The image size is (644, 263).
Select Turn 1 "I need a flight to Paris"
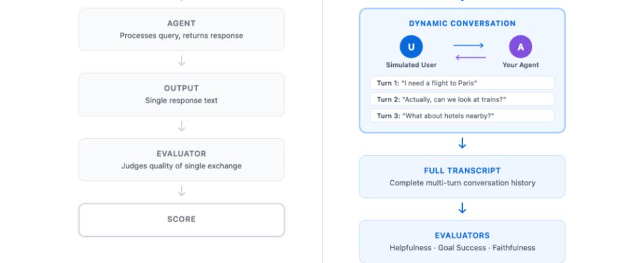pos(462,83)
